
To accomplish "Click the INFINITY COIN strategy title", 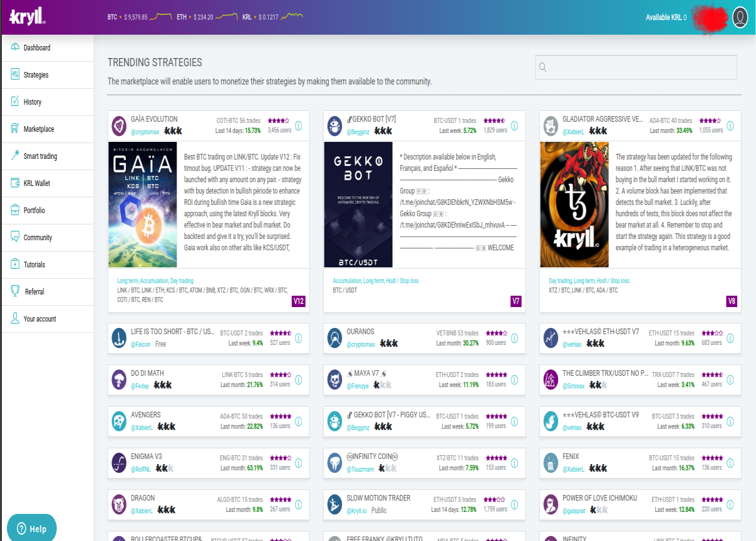I will point(373,456).
